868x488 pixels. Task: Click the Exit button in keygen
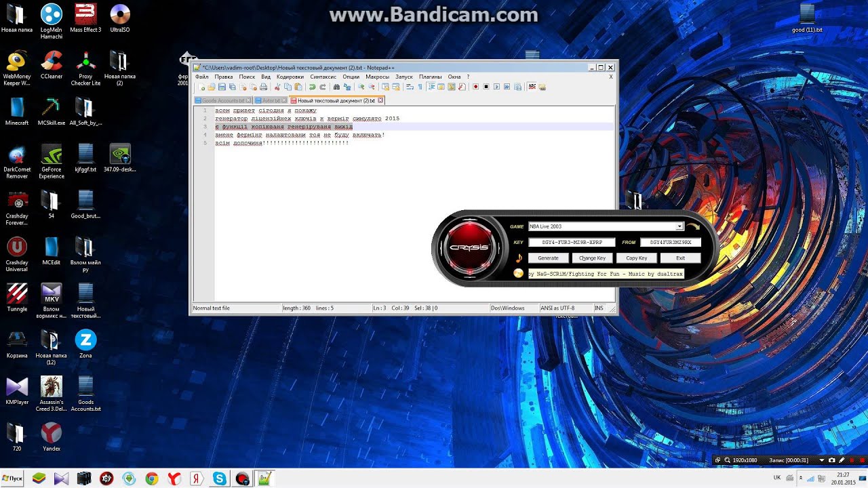click(680, 258)
